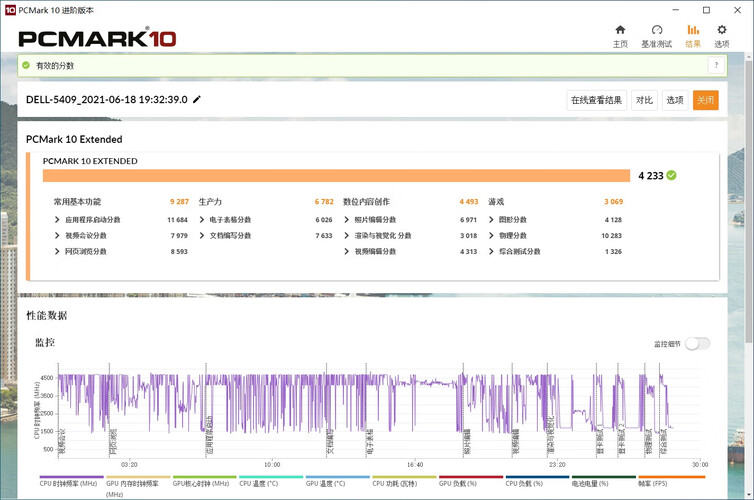Screen dimensions: 754x500
Task: Expand 图形分数 row
Action: (x=491, y=220)
